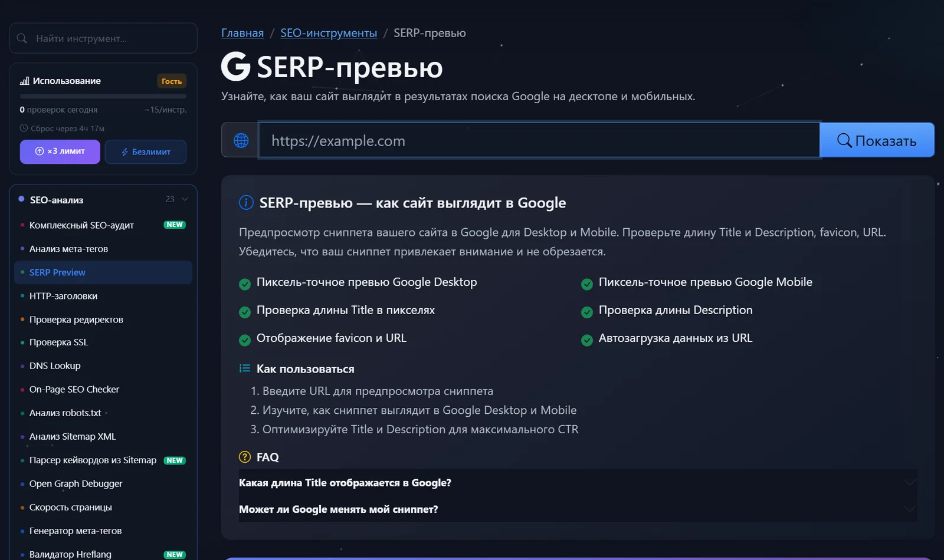Click the Google G logo in heading

(236, 66)
